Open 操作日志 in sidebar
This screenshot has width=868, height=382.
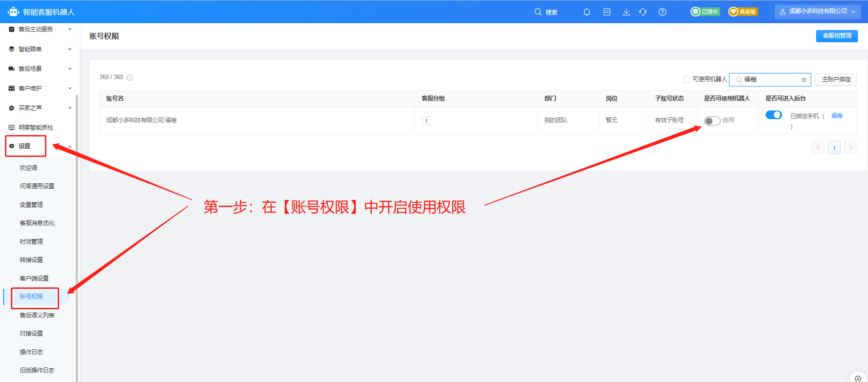pos(31,352)
